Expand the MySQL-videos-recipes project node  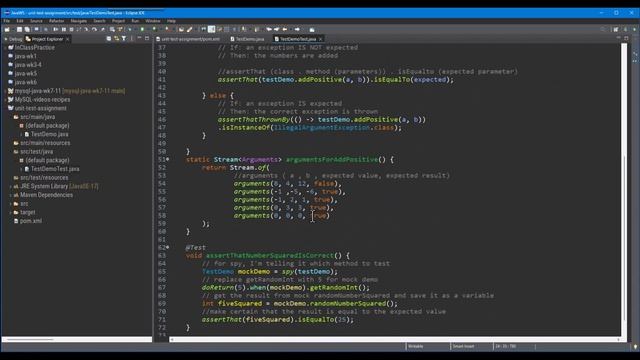click(5, 100)
